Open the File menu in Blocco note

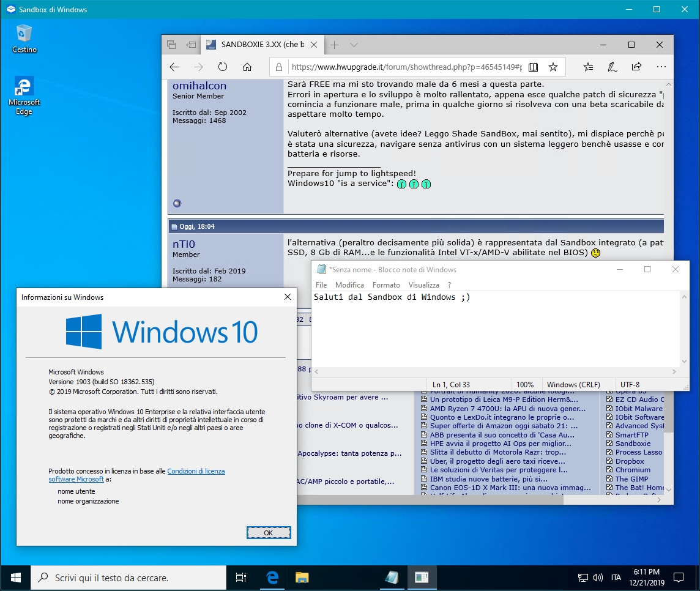[x=321, y=284]
